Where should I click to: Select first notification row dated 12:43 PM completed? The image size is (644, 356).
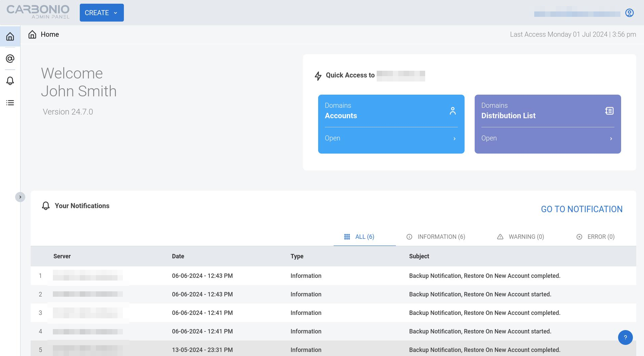click(333, 276)
